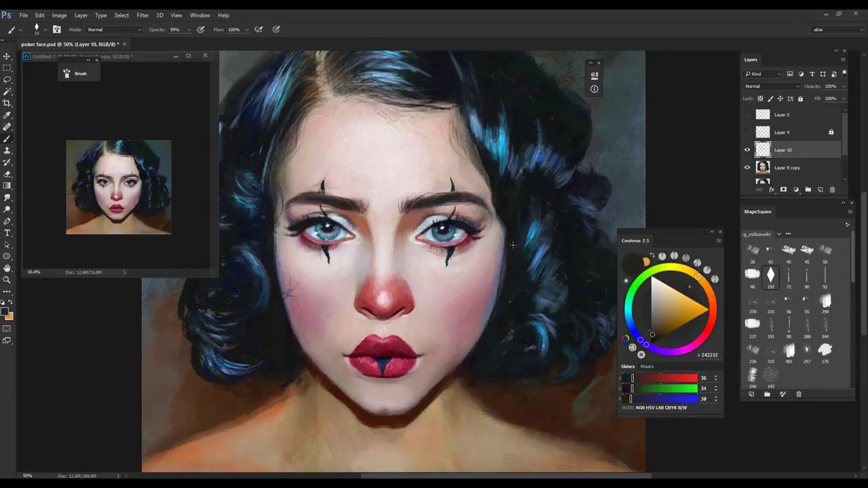The width and height of the screenshot is (868, 488).
Task: Show Layer 5 visibility
Action: 747,115
